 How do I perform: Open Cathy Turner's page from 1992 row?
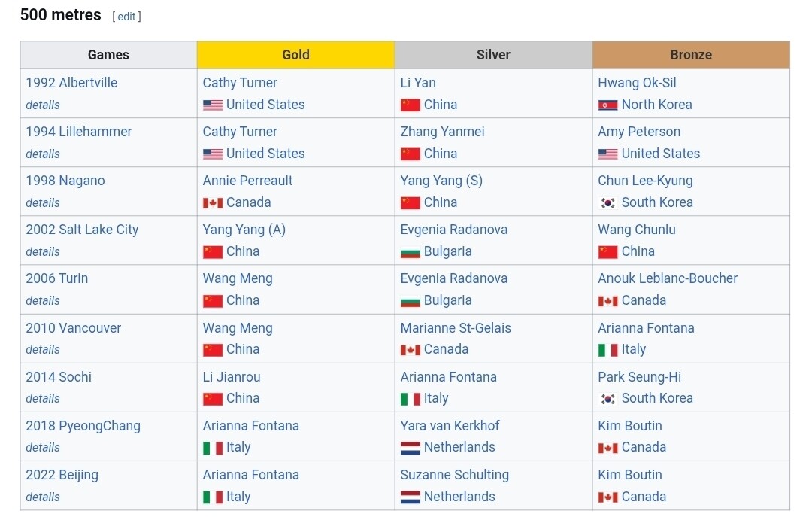pos(240,83)
